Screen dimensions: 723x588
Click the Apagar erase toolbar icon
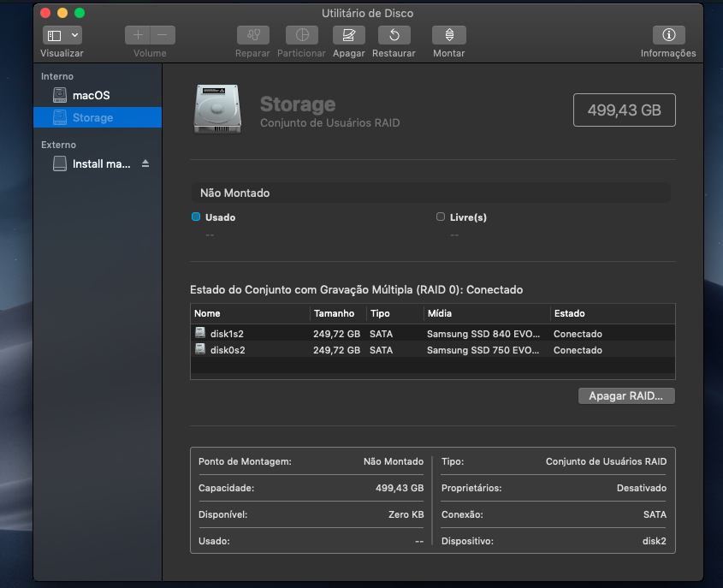348,35
